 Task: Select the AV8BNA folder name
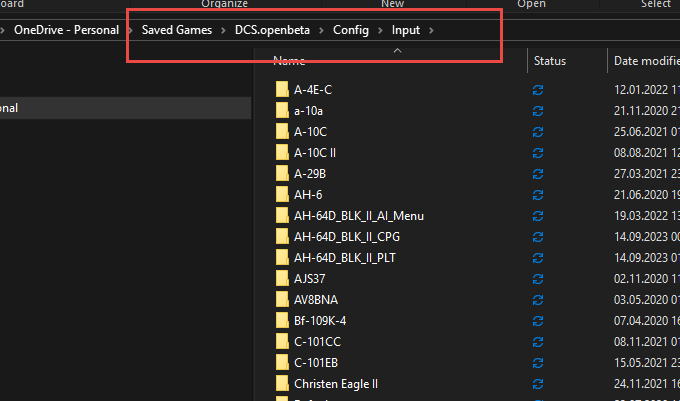316,300
